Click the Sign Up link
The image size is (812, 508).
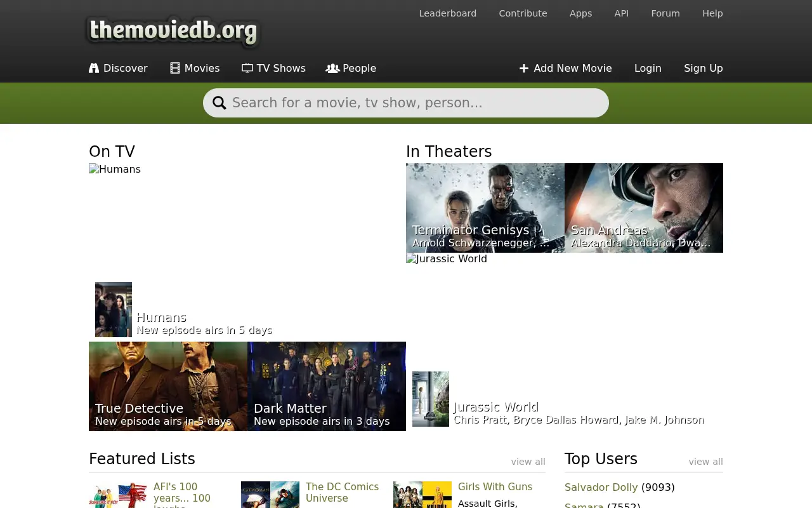[704, 68]
